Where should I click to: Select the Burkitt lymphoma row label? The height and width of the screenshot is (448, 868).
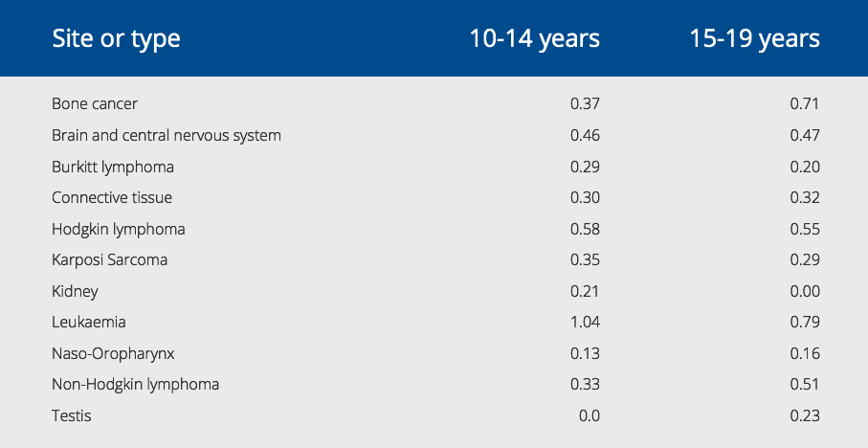coord(113,167)
